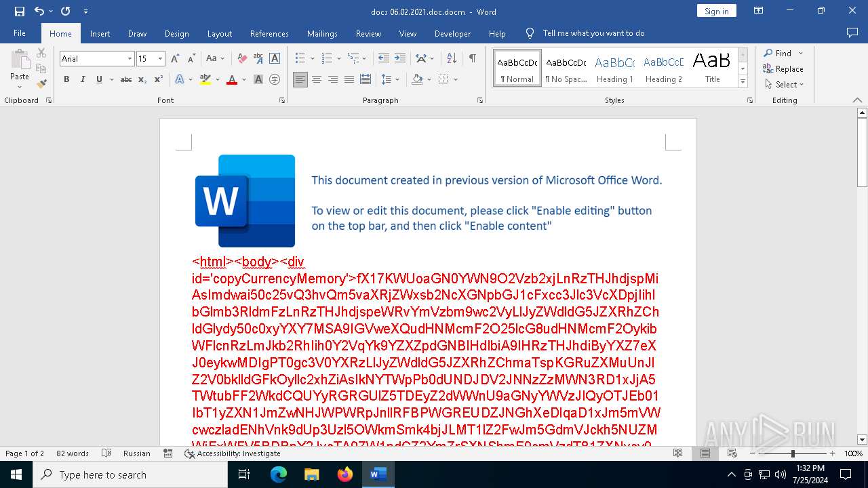The image size is (868, 488).
Task: Open the Font dialog launcher
Action: [282, 100]
